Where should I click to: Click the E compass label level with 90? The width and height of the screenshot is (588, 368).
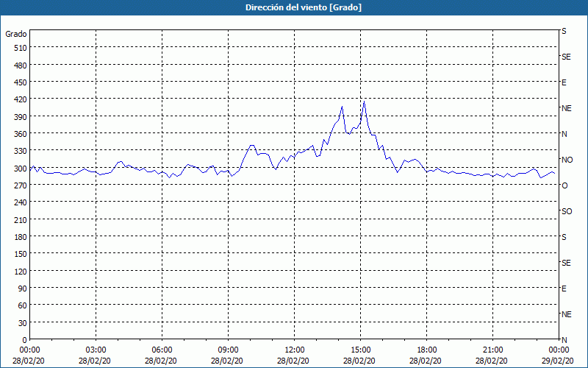tap(564, 289)
